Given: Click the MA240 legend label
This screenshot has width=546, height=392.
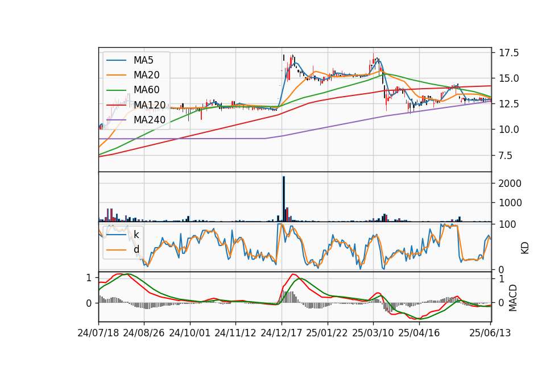Looking at the screenshot, I should 150,120.
